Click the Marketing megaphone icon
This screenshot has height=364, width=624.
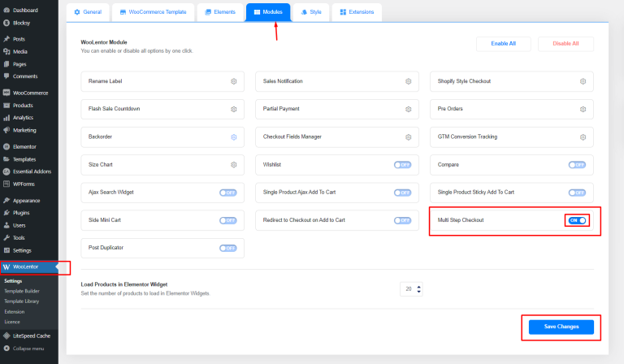click(x=6, y=130)
